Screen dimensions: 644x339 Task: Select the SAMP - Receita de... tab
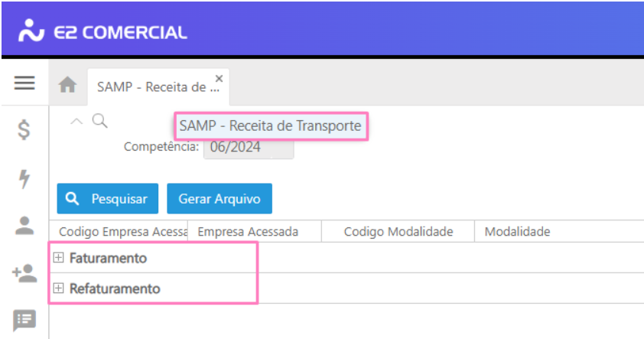(158, 87)
